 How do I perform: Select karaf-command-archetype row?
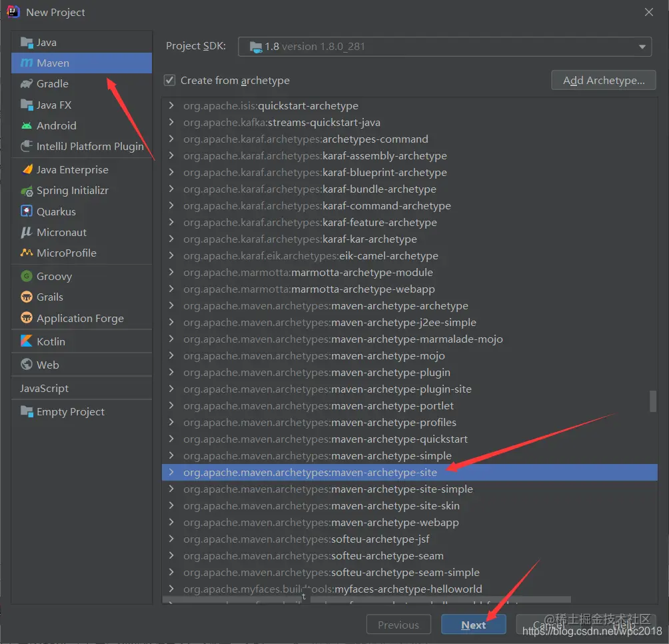410,206
